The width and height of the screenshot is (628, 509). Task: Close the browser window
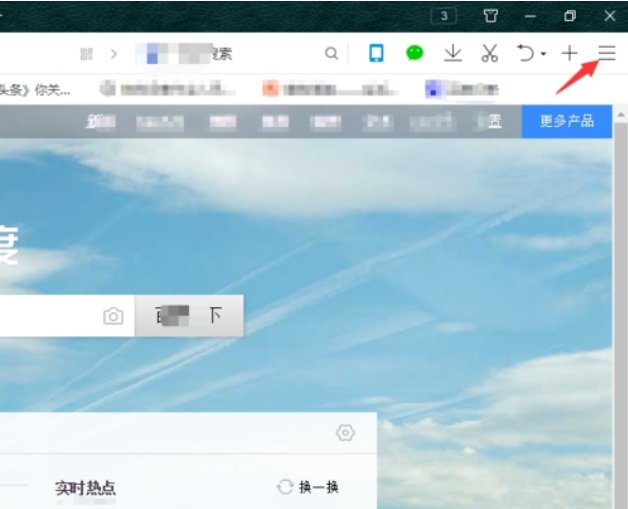point(610,16)
